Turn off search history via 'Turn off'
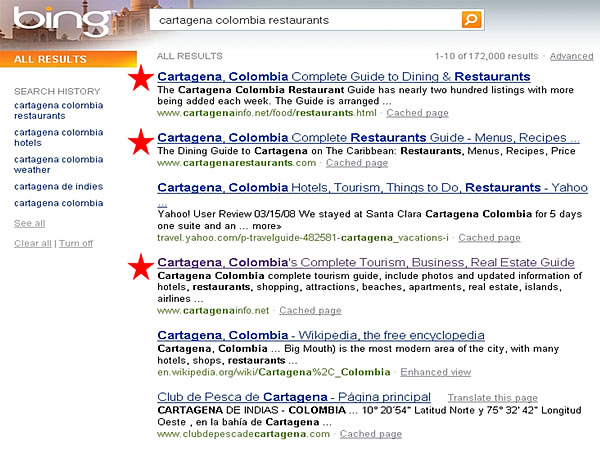 (76, 243)
